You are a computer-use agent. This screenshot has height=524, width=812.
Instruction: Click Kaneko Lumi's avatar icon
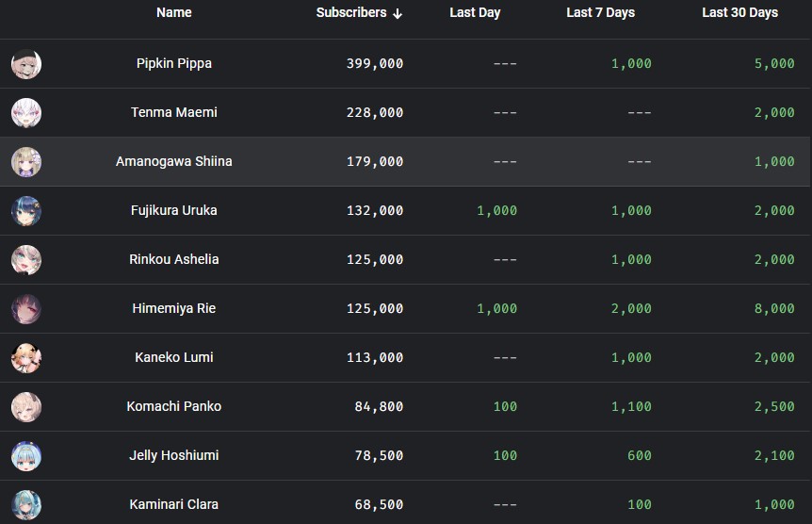26,358
